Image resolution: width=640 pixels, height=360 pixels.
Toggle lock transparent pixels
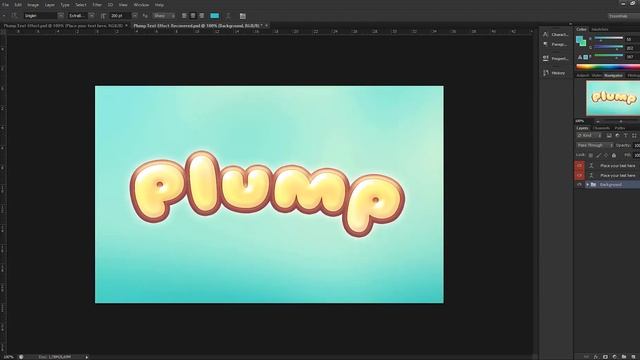(590, 156)
